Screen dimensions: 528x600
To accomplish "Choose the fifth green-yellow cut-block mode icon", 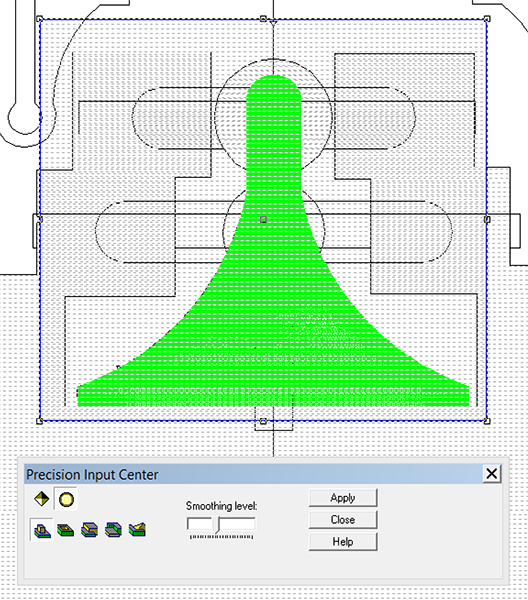I will [137, 530].
